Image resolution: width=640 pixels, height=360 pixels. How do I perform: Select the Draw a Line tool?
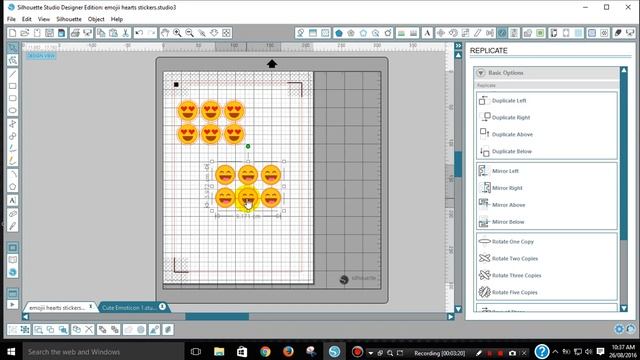(13, 74)
